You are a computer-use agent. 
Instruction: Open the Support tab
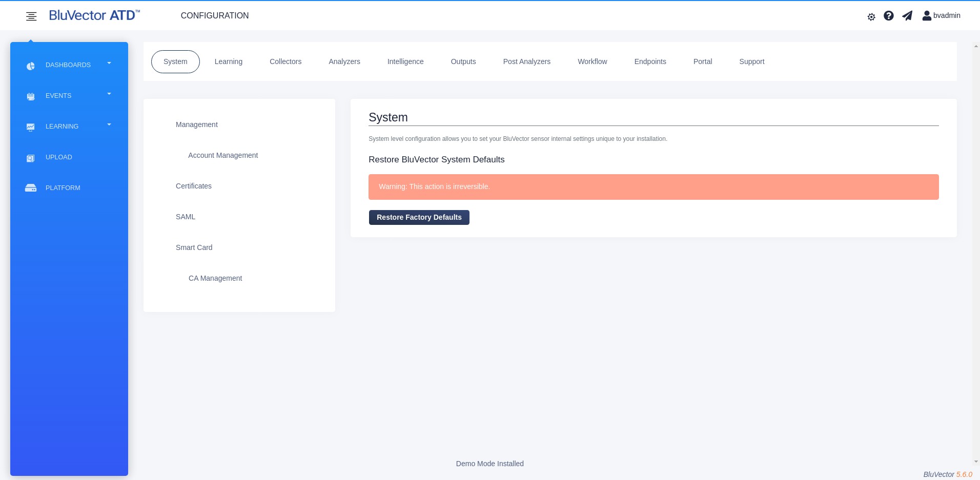tap(752, 61)
